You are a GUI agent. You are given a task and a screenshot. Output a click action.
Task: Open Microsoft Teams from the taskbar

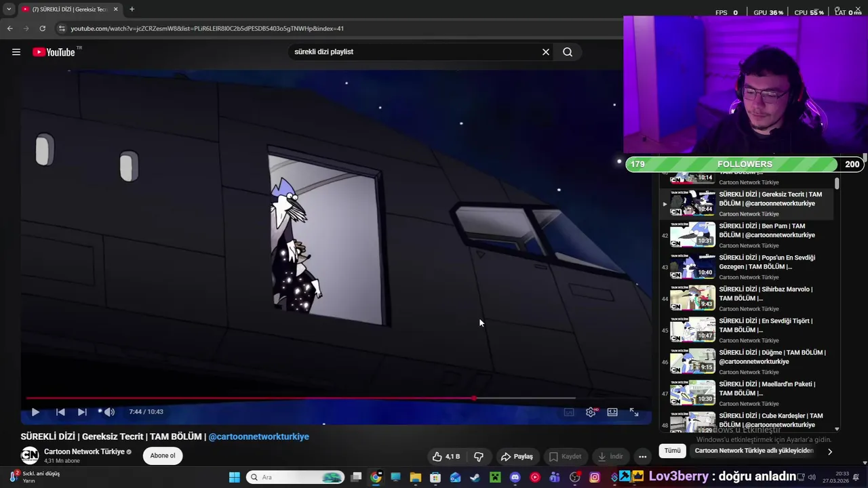[x=555, y=477]
